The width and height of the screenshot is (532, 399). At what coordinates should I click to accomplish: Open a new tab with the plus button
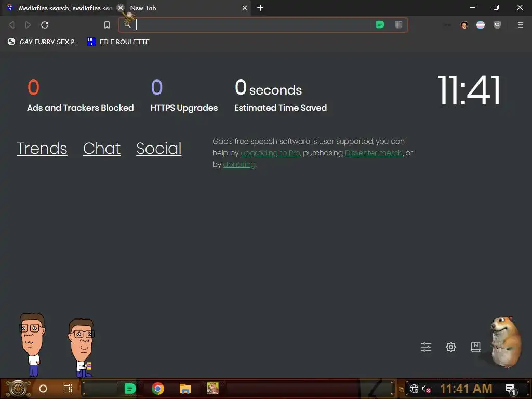pyautogui.click(x=260, y=8)
